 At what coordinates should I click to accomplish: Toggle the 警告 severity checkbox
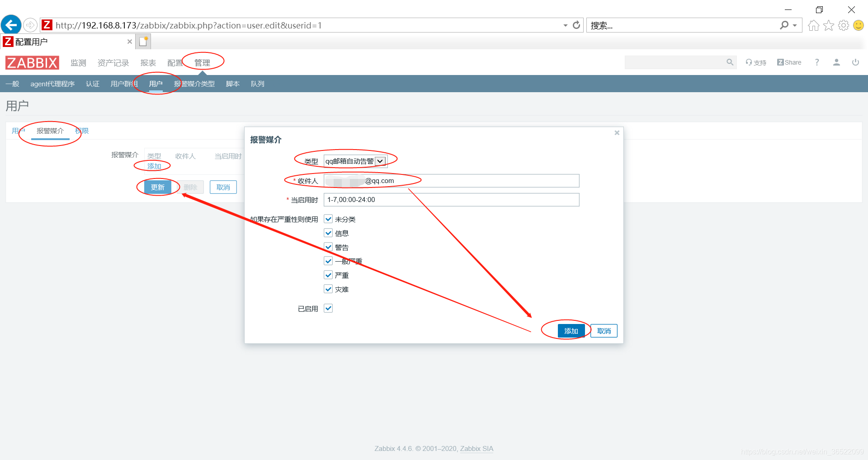pos(328,247)
